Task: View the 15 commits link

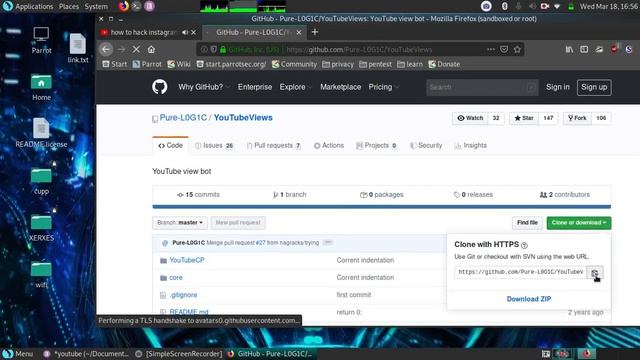Action: [x=199, y=195]
